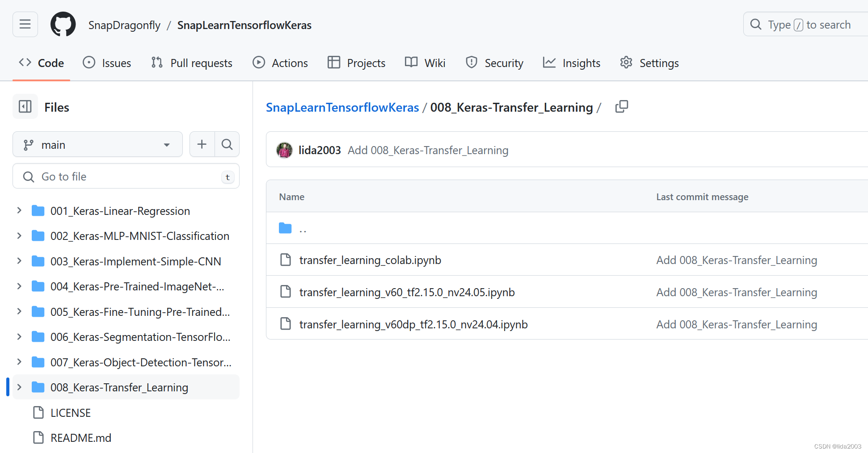The width and height of the screenshot is (868, 453).
Task: Open commit message for transfer_learning_v60_tf2.15.0_nv24.05 row
Action: [x=737, y=292]
